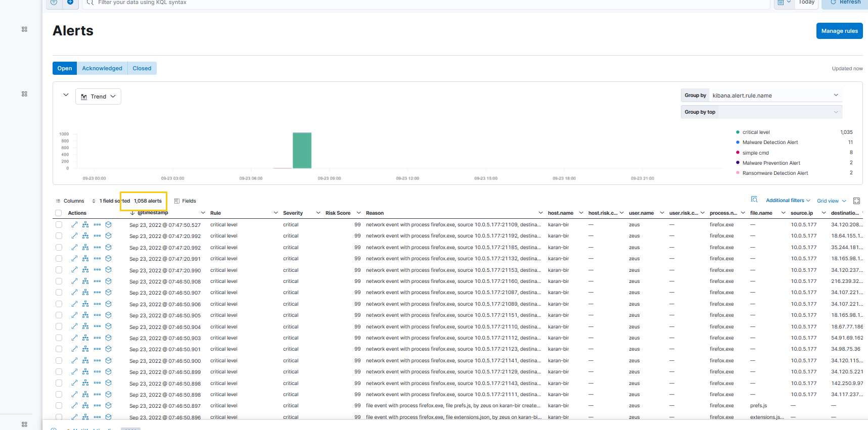Enter full screen mode for the alerts table

pos(856,201)
